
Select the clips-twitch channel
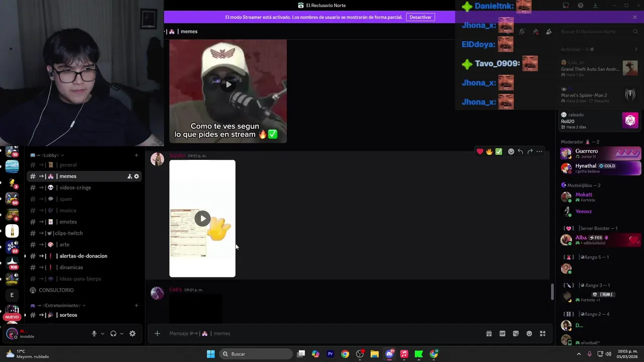pos(84,233)
